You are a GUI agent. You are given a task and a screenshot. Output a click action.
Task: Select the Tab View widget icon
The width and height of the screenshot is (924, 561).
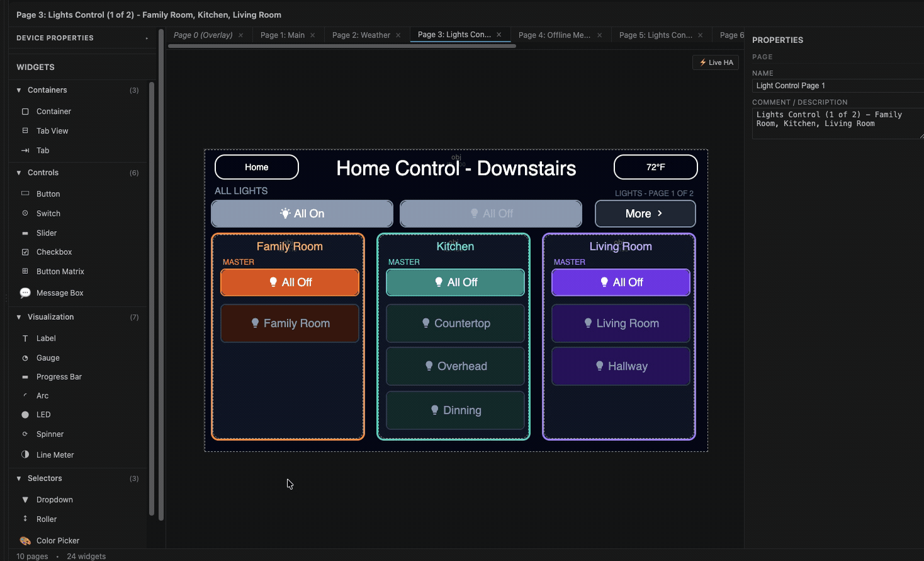tap(25, 131)
